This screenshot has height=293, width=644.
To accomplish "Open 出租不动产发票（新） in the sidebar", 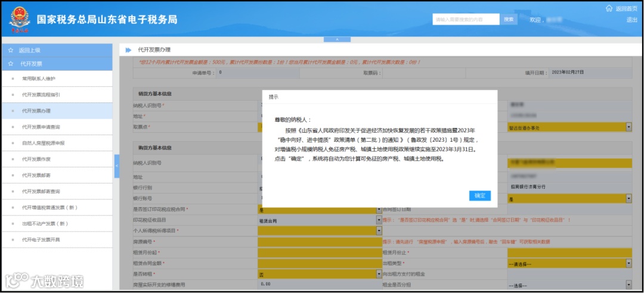I will point(57,224).
